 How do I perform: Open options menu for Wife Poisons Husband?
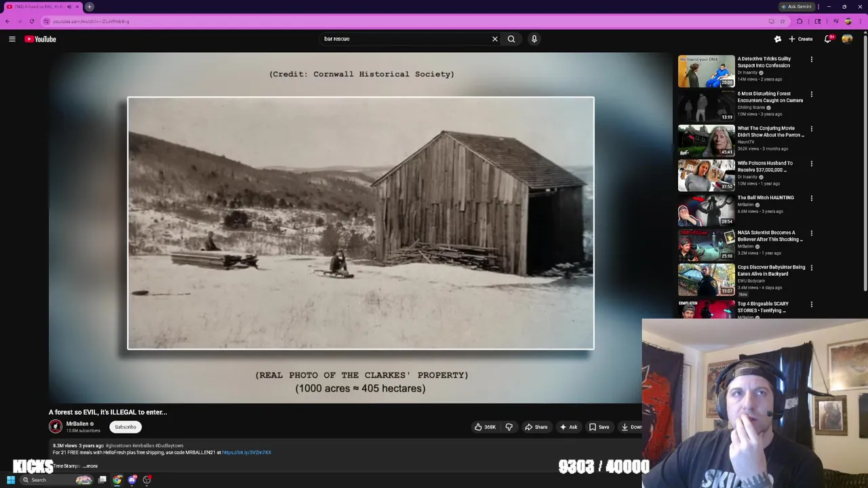811,164
